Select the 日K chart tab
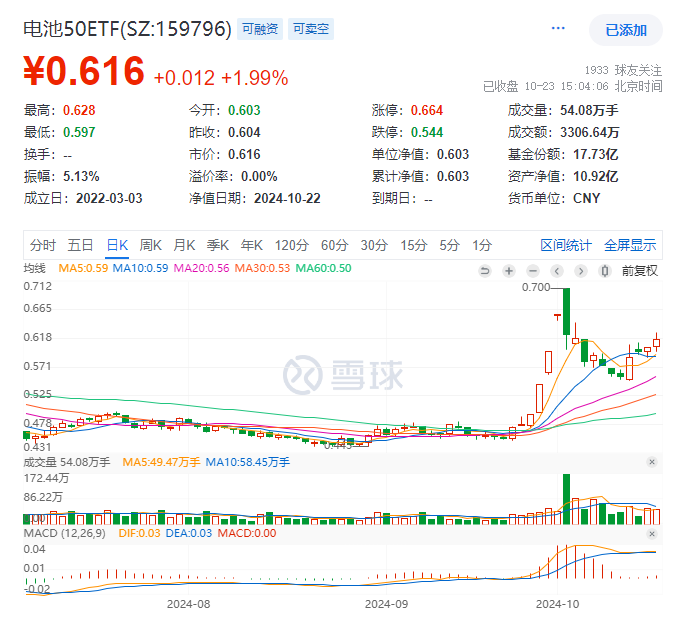The image size is (674, 618). 117,245
